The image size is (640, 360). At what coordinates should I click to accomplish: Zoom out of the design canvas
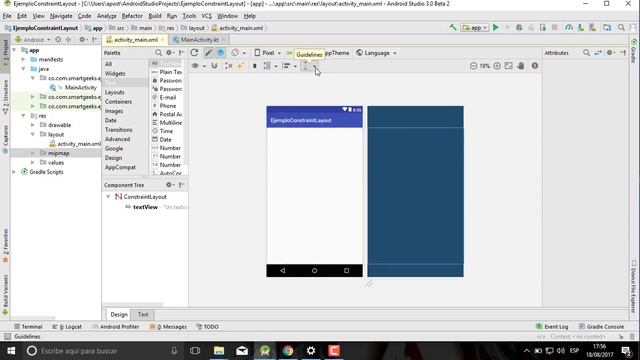click(x=473, y=66)
